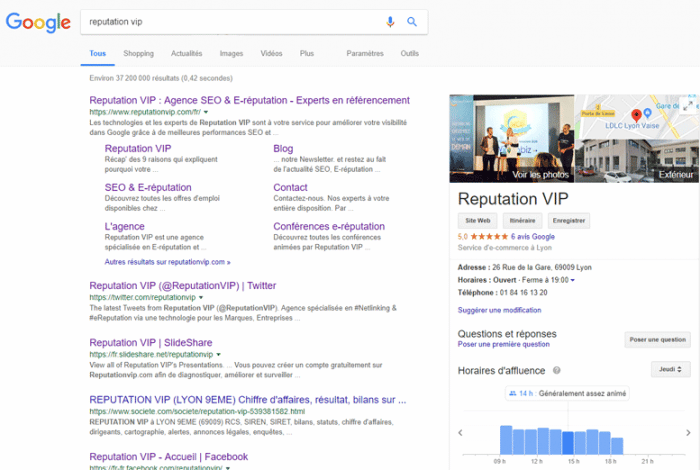The width and height of the screenshot is (700, 470).
Task: Click the Site Web button
Action: pos(478,220)
